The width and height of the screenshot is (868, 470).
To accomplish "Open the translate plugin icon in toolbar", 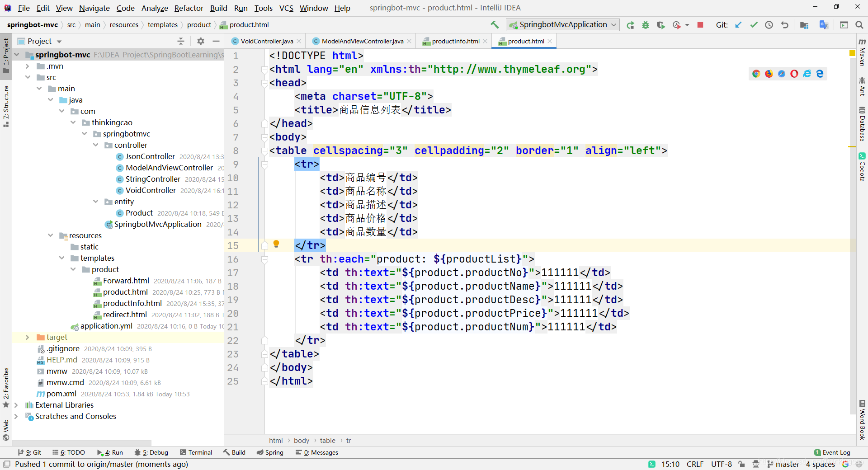I will 824,25.
